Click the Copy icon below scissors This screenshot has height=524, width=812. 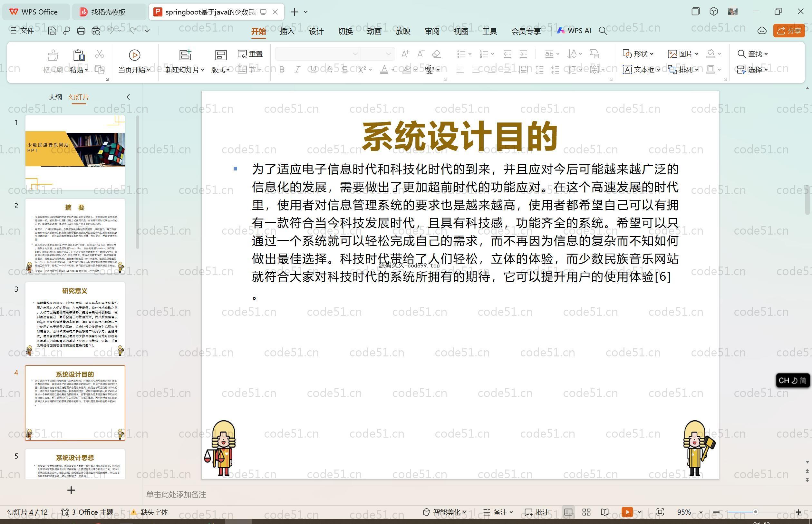point(99,70)
